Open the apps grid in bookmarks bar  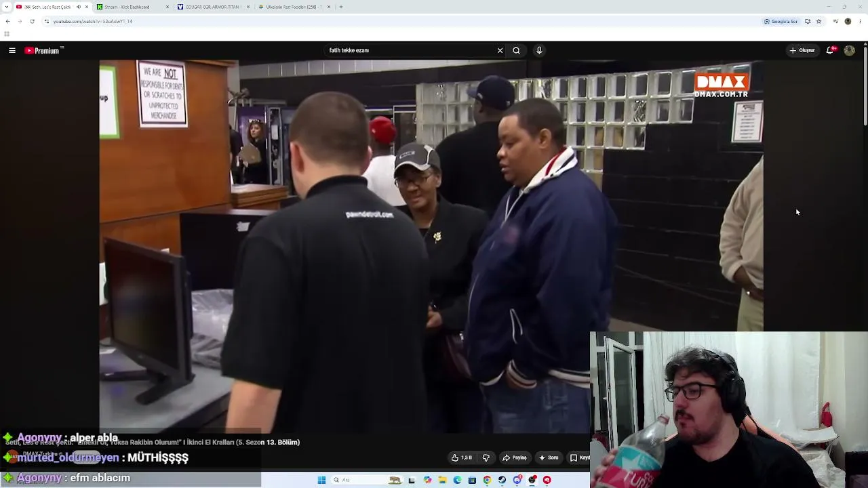pyautogui.click(x=7, y=34)
